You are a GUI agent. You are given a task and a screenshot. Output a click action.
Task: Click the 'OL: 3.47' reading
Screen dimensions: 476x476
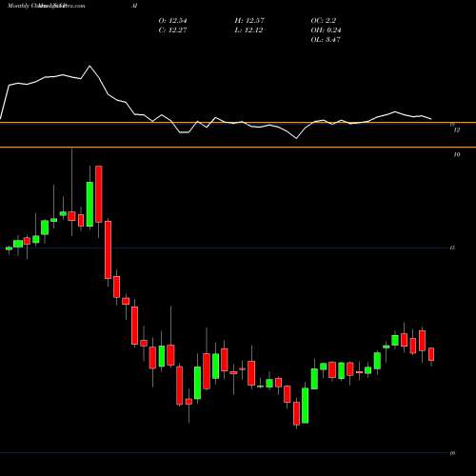(x=326, y=40)
